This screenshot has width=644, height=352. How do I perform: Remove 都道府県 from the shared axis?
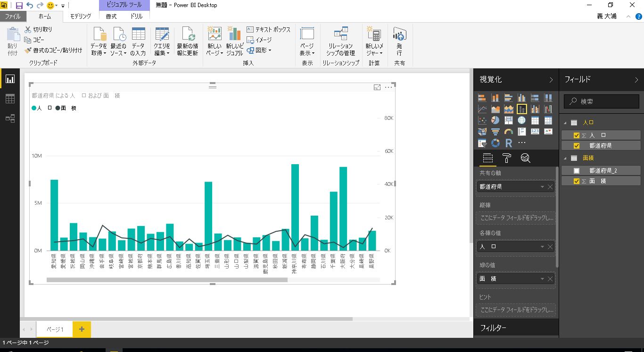coord(550,187)
